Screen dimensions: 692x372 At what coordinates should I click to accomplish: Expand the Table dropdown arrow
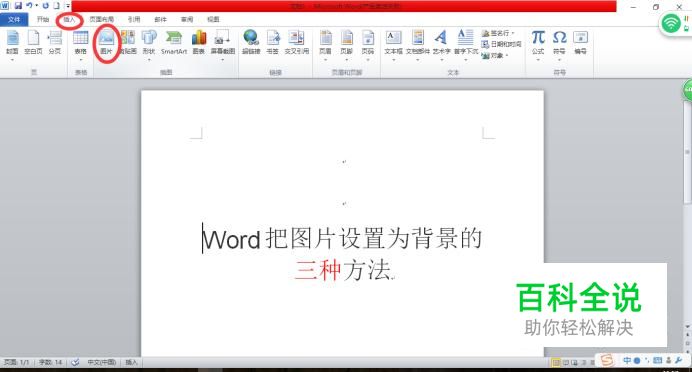[80, 60]
